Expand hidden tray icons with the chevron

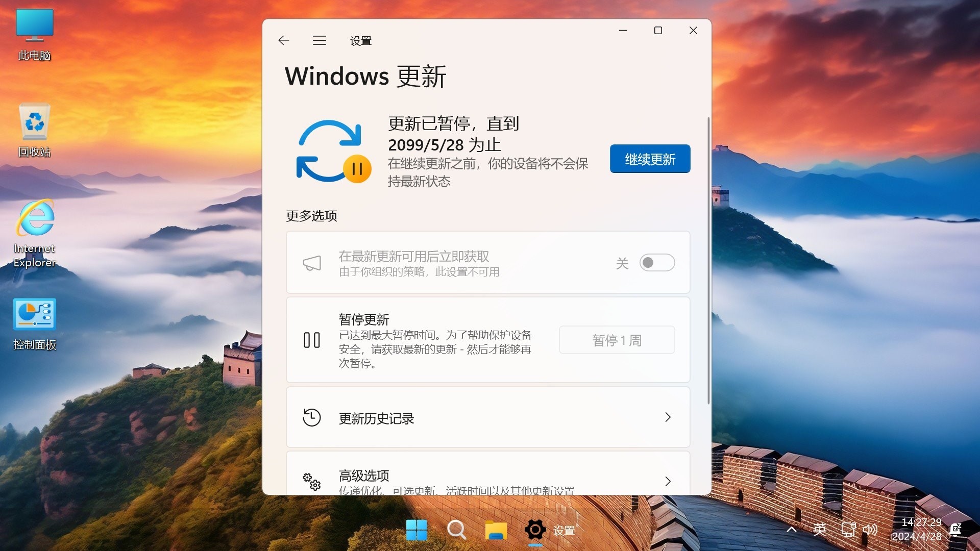pyautogui.click(x=791, y=530)
